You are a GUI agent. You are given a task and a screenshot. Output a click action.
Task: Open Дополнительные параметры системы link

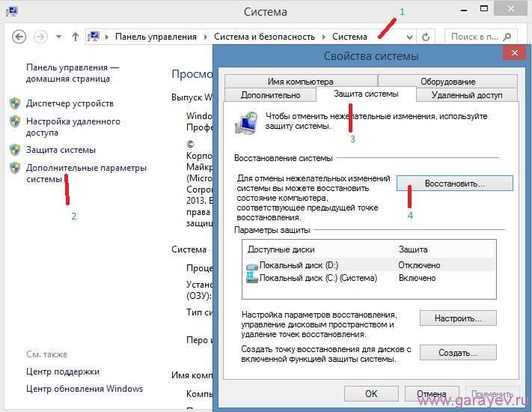point(86,173)
